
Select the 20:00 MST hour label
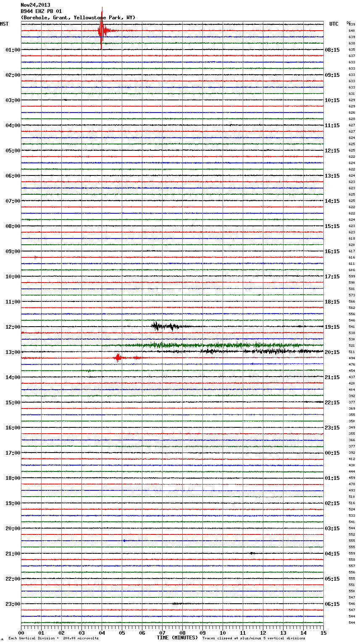click(x=13, y=529)
